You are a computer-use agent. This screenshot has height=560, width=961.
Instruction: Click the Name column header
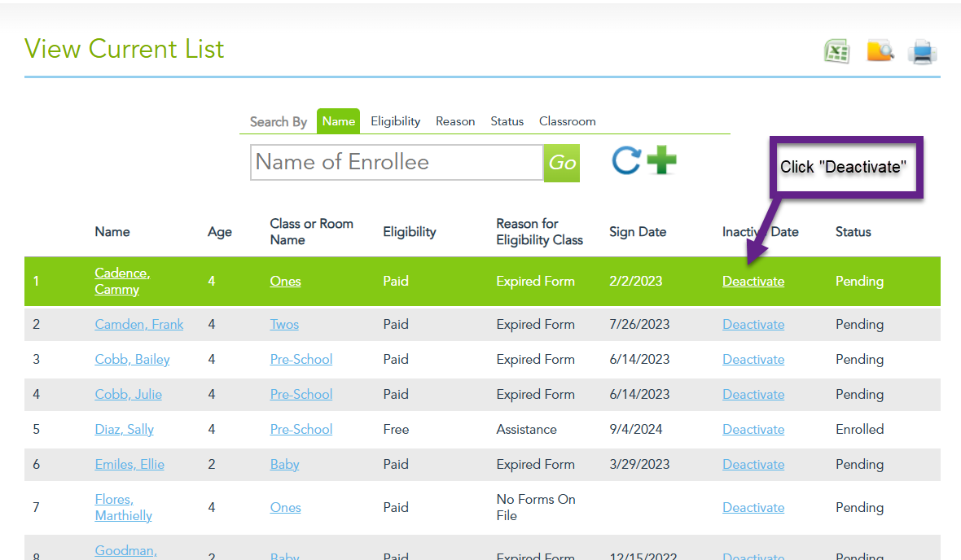[112, 232]
